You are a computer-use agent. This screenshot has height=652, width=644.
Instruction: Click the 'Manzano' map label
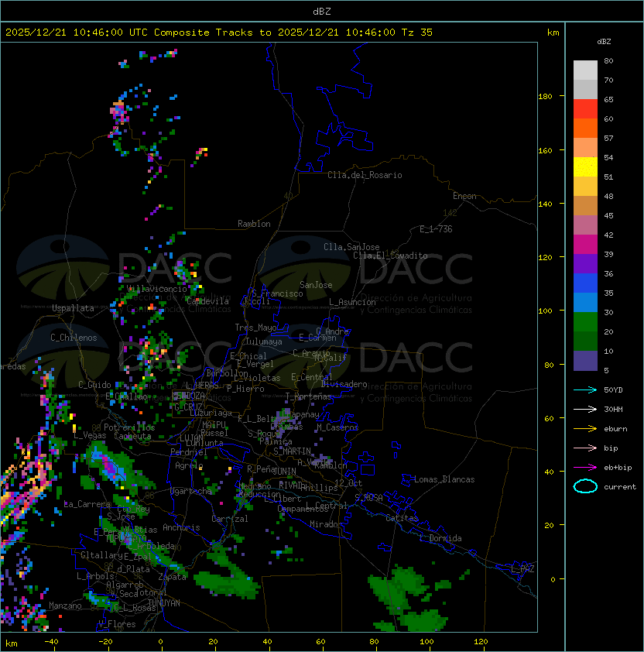click(65, 606)
